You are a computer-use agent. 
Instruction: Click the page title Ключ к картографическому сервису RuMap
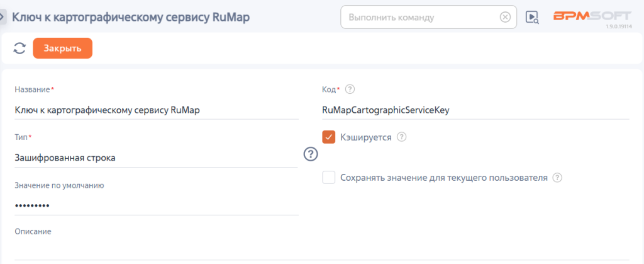[131, 17]
